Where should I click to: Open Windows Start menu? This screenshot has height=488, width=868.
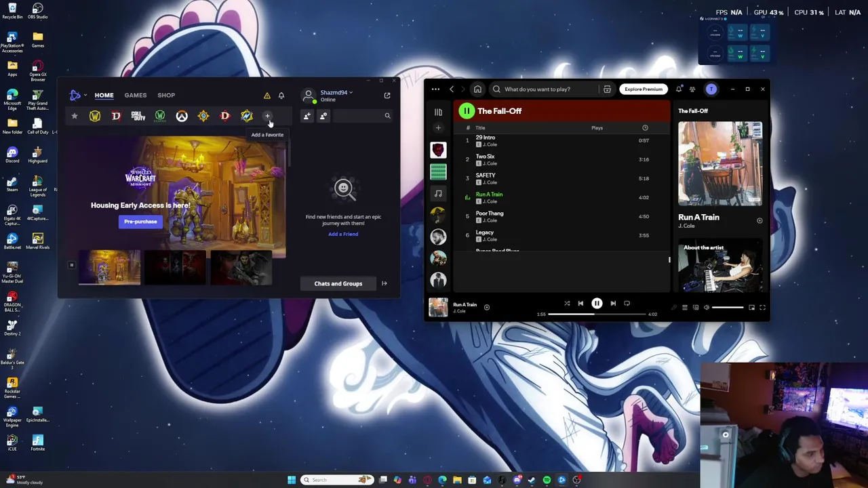click(292, 480)
